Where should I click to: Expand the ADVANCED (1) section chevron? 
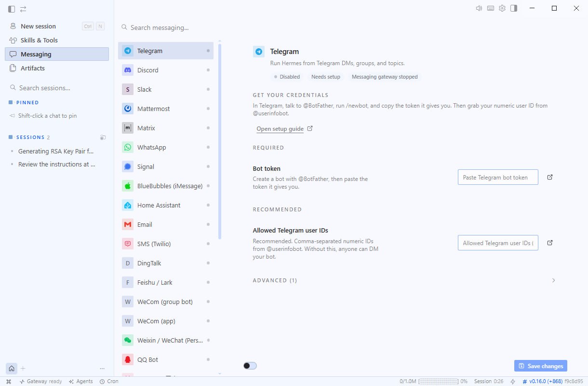(x=553, y=280)
